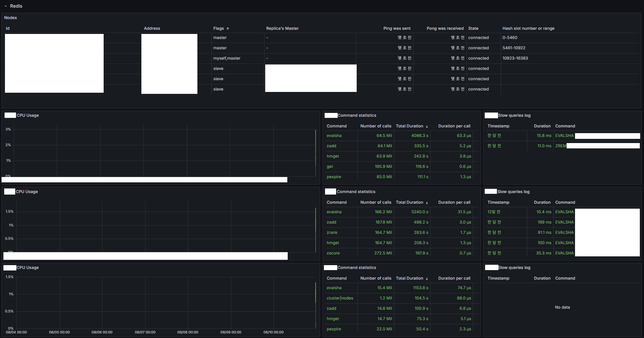The width and height of the screenshot is (644, 338).
Task: Sort nodes by Address column header
Action: (152, 29)
